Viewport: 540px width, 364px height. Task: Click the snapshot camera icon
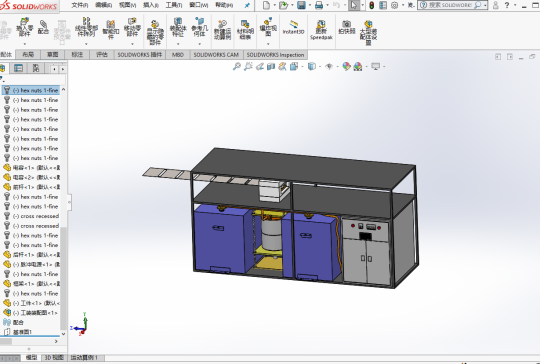coord(346,27)
